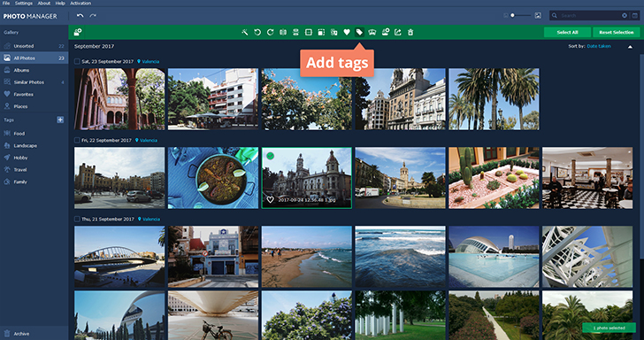Select the Landscape tag
The width and height of the screenshot is (644, 340).
[x=34, y=145]
